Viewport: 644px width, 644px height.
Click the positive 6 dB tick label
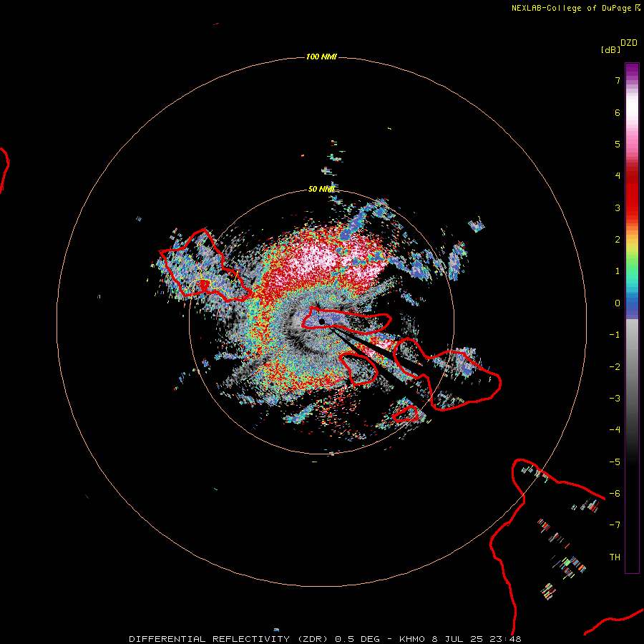click(618, 112)
